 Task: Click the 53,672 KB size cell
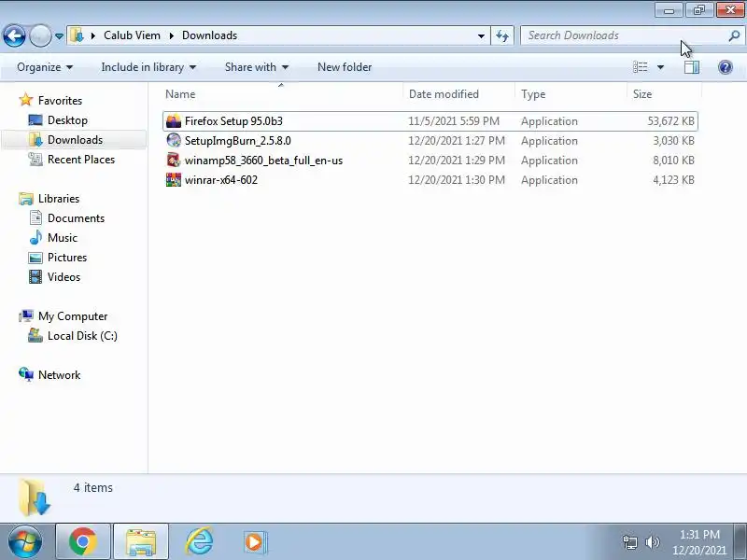[670, 121]
